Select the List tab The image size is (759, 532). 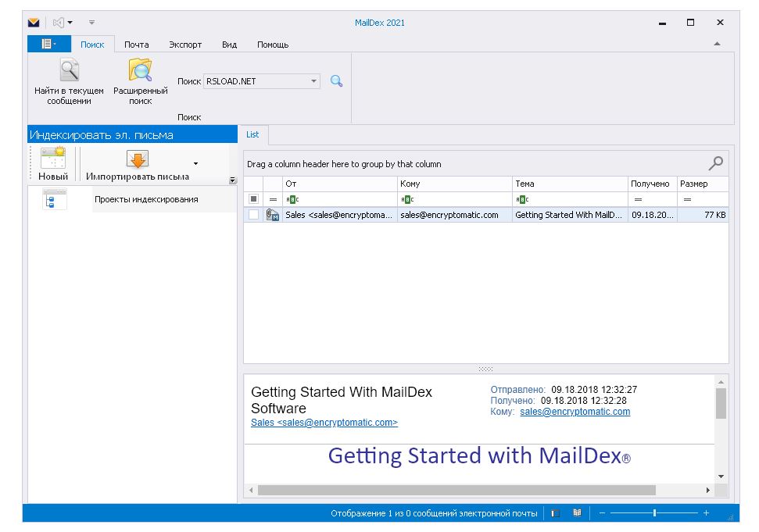coord(252,134)
